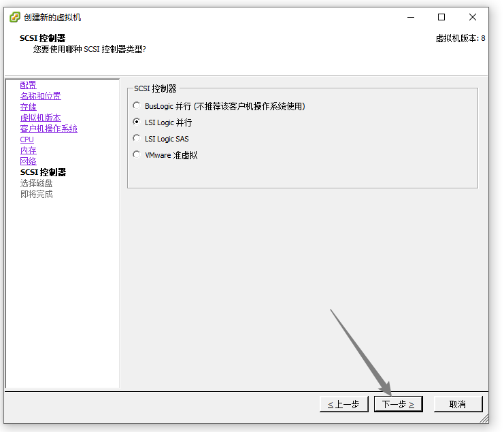Open the 内存 step link
This screenshot has width=504, height=432.
coord(29,150)
